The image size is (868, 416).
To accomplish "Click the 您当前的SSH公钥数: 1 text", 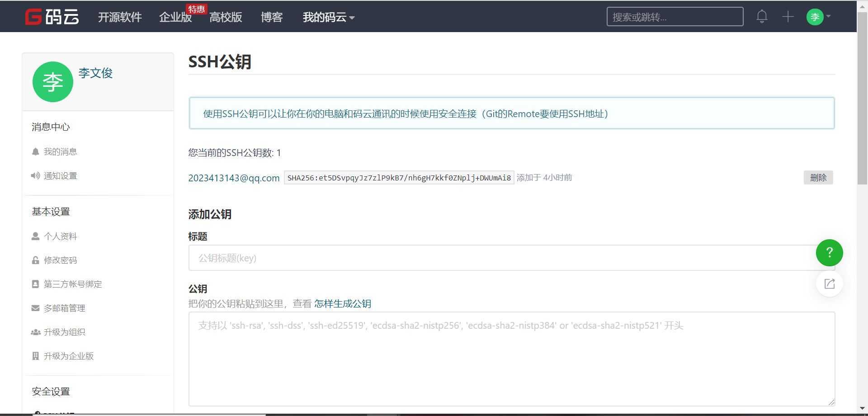I will click(x=235, y=153).
